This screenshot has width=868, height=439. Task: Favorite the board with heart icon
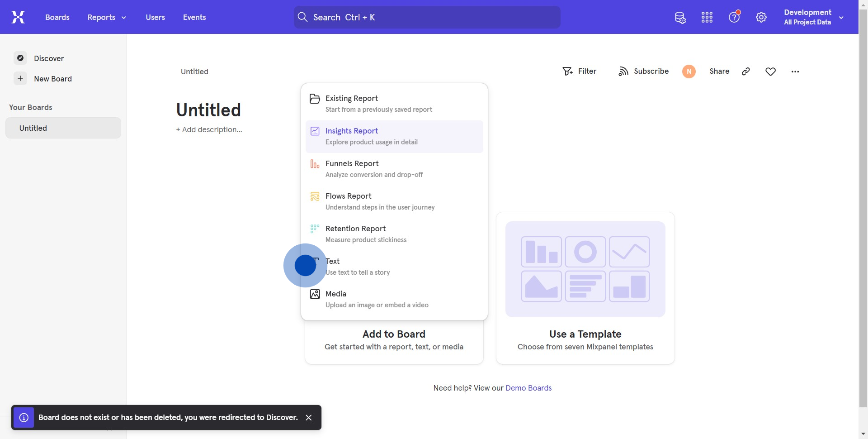point(771,72)
